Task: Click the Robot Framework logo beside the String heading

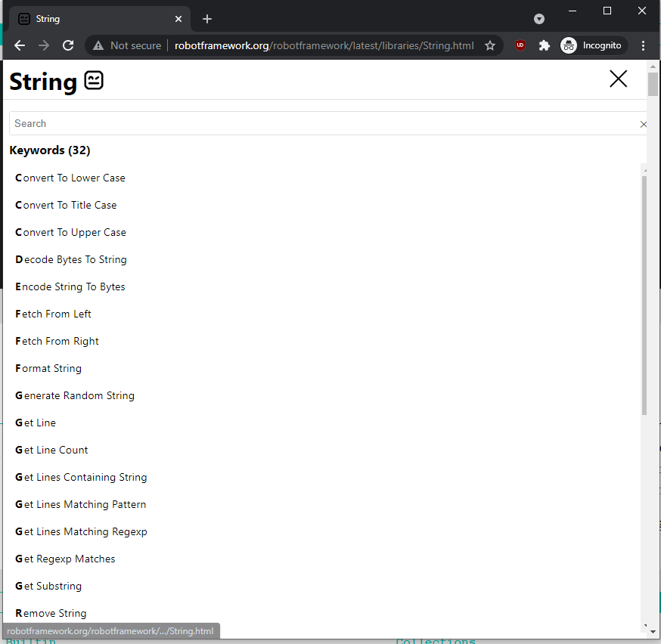Action: (x=93, y=81)
